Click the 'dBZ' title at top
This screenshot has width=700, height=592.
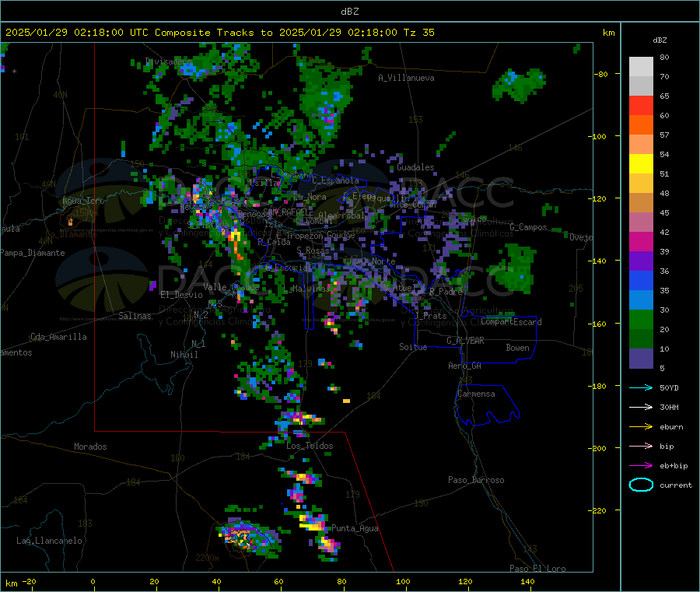pos(349,11)
